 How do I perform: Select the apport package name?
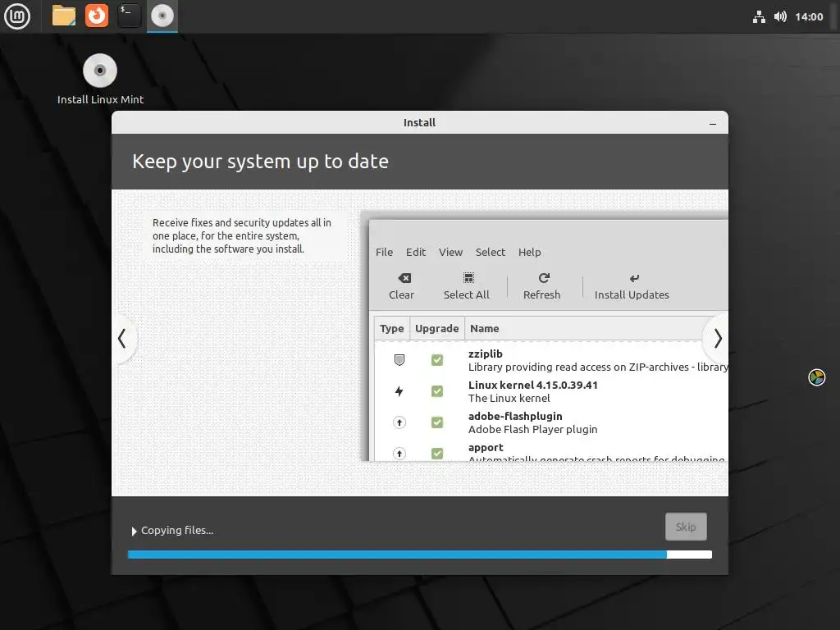486,447
